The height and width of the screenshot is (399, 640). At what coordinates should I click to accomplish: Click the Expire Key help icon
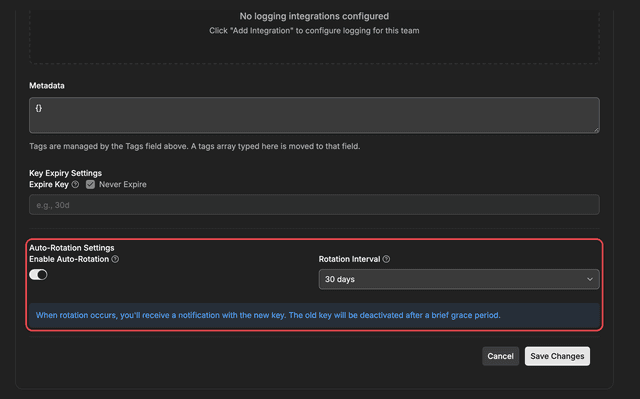tap(75, 184)
